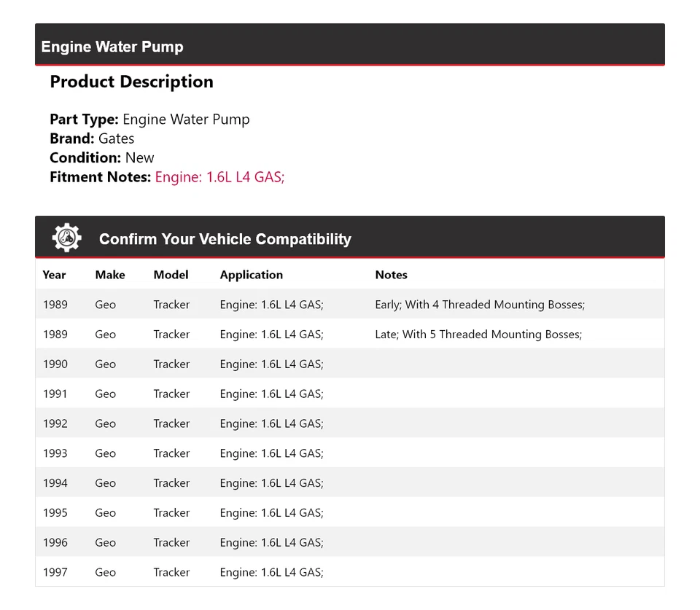Click the Confirm Your Vehicle Compatibility title
700x610 pixels.
(225, 239)
